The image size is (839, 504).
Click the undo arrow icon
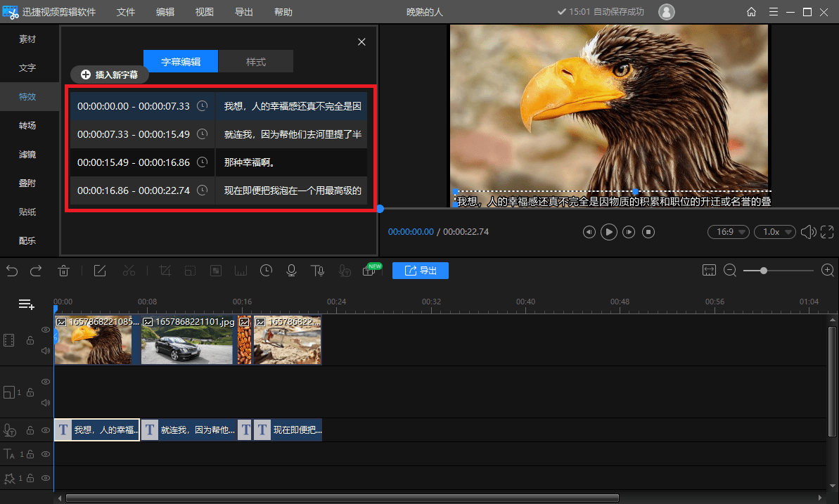point(12,271)
